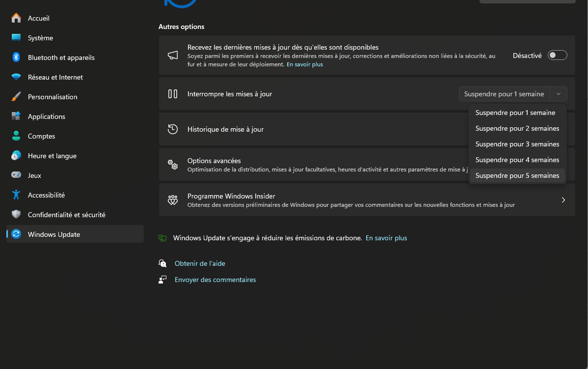Open the Envoyer des commentaires link
588x369 pixels.
215,280
